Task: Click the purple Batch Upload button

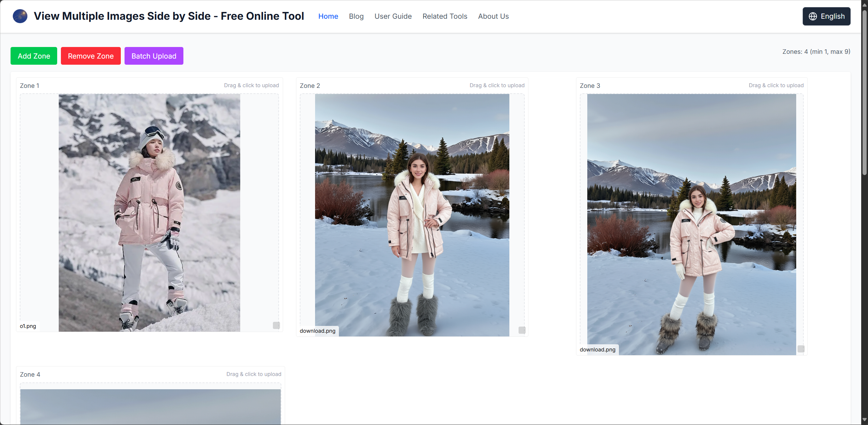Action: 154,56
